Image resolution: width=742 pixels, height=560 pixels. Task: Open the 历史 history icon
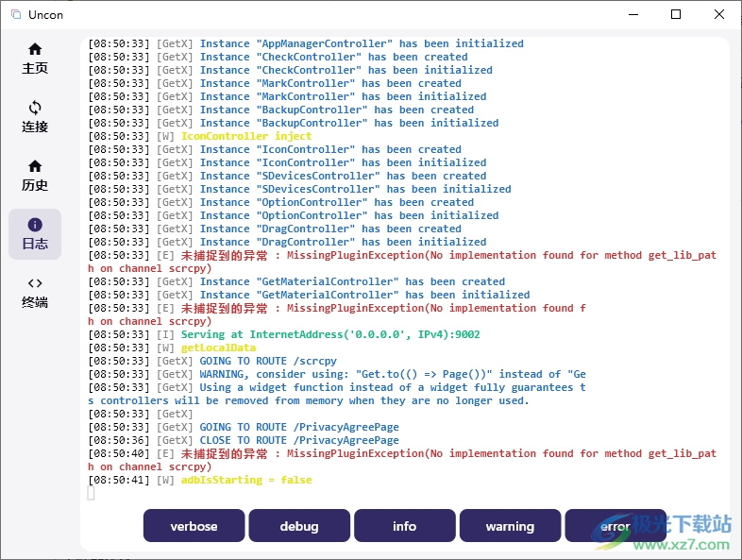(x=35, y=166)
